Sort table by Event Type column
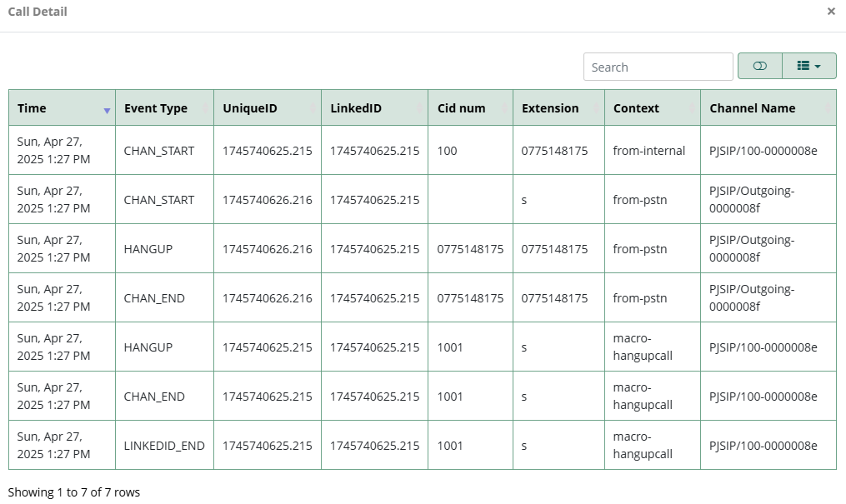 [x=164, y=108]
